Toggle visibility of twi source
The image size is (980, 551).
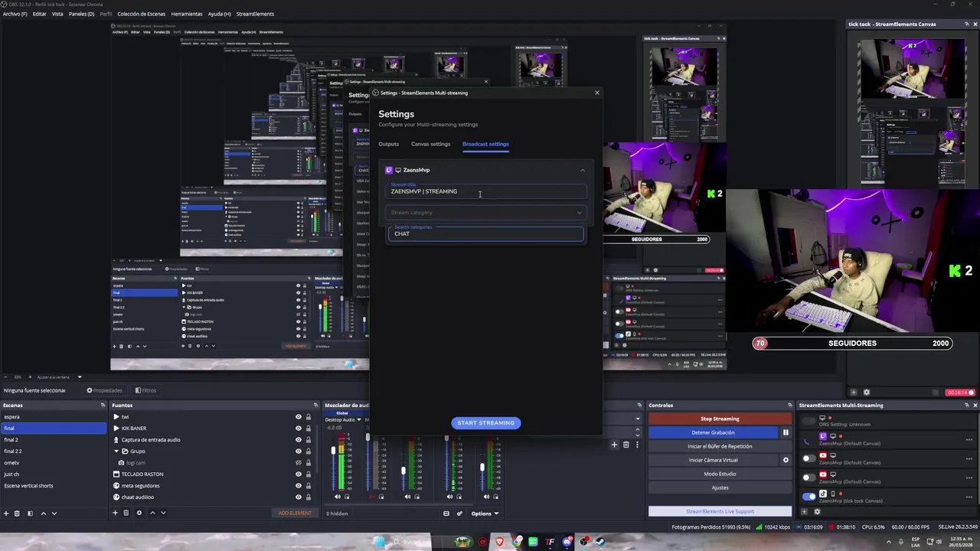pyautogui.click(x=299, y=417)
